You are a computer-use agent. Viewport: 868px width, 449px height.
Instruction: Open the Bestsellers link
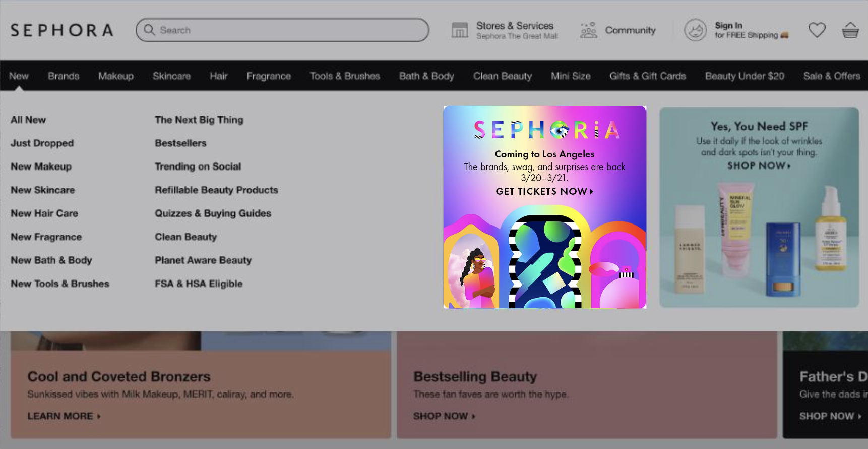pos(180,143)
